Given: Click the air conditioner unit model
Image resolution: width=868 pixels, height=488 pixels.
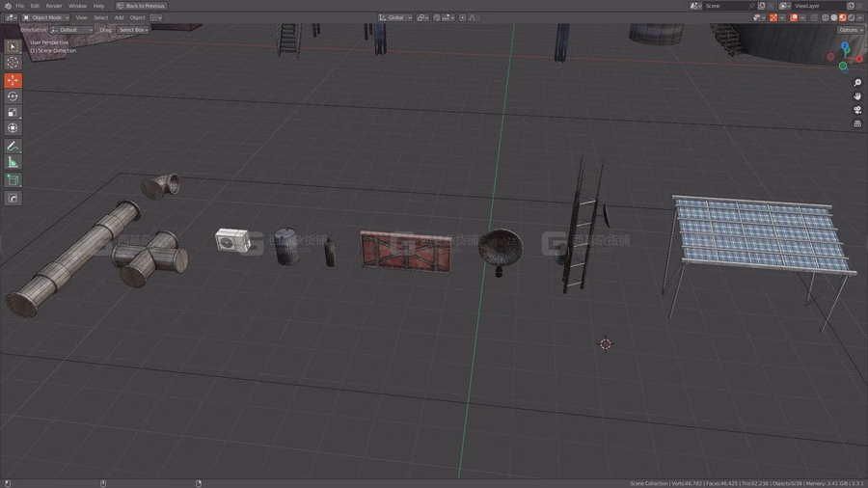Looking at the screenshot, I should (x=232, y=240).
